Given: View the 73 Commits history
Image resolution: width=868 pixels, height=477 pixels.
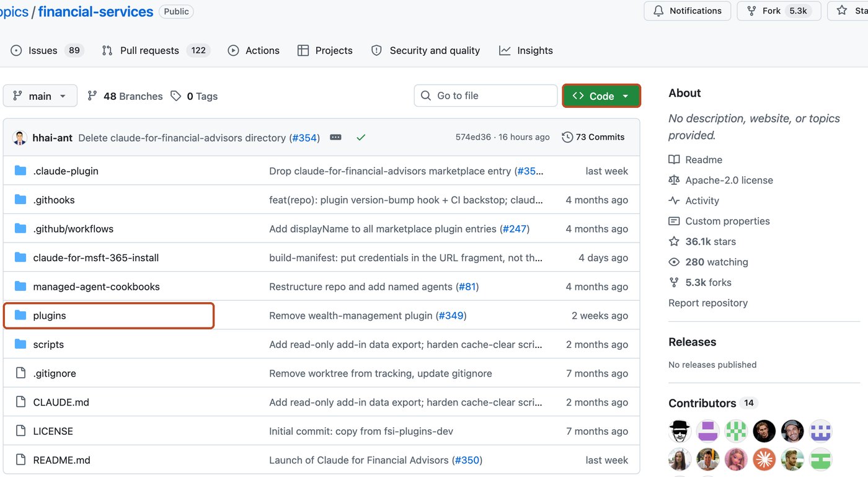Looking at the screenshot, I should coord(593,137).
